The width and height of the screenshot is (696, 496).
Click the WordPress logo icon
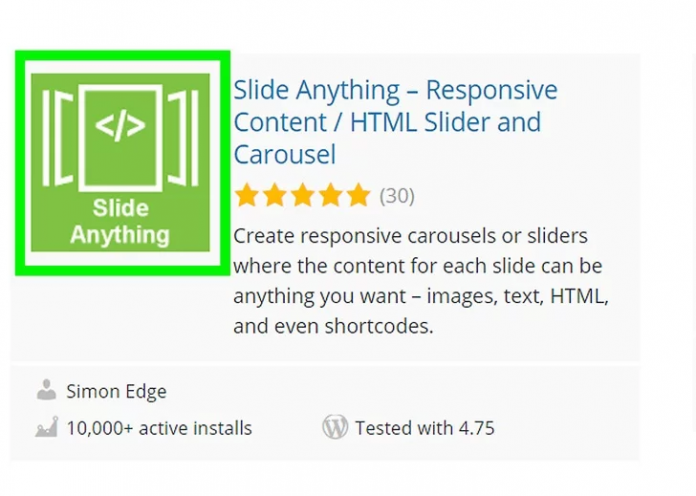coord(335,428)
